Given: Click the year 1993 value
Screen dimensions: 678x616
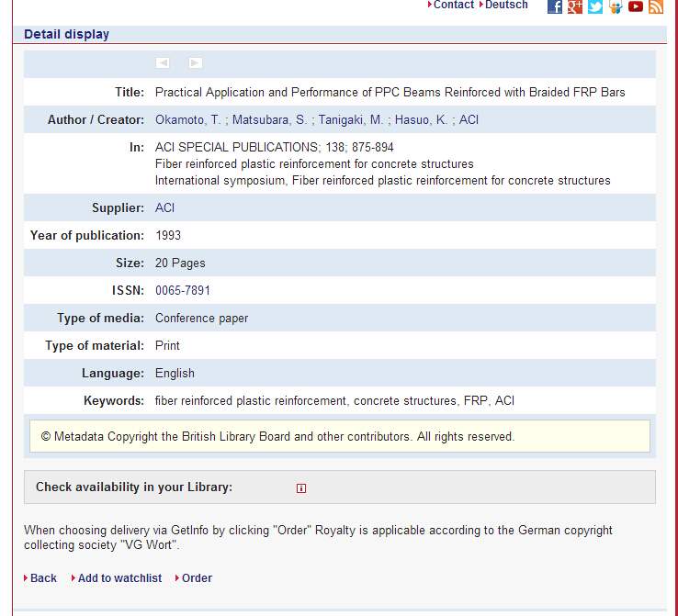Looking at the screenshot, I should [168, 235].
